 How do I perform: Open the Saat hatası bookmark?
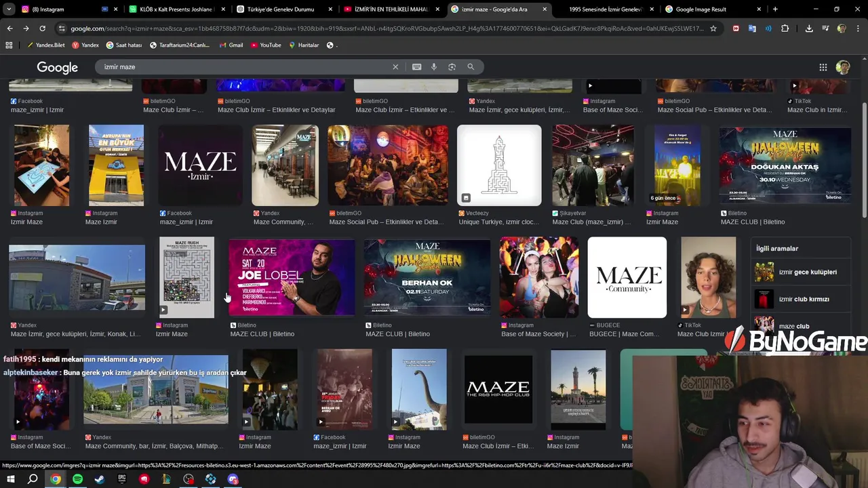(x=124, y=45)
